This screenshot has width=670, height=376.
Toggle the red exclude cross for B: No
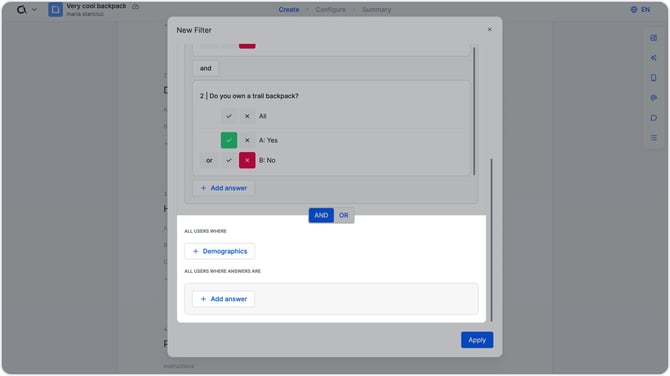[x=247, y=160]
